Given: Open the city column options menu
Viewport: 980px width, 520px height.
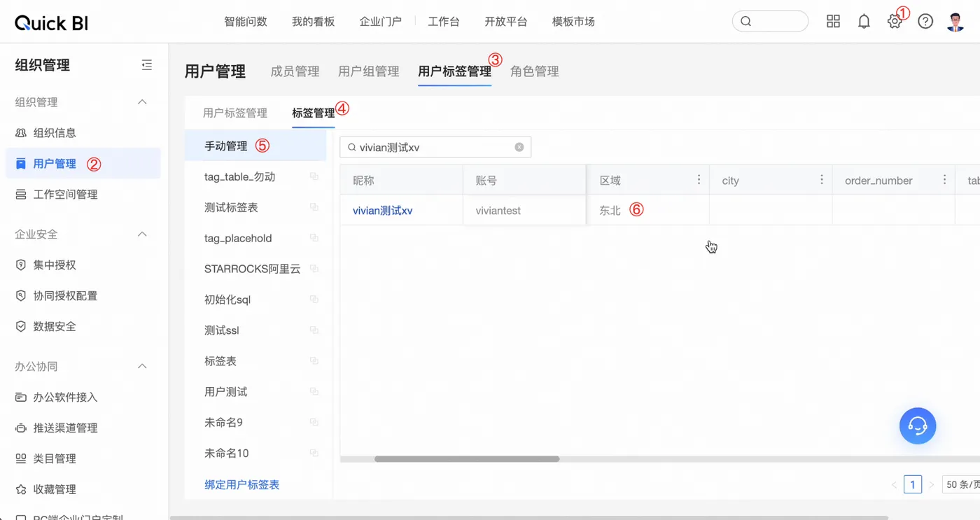Looking at the screenshot, I should [x=822, y=180].
